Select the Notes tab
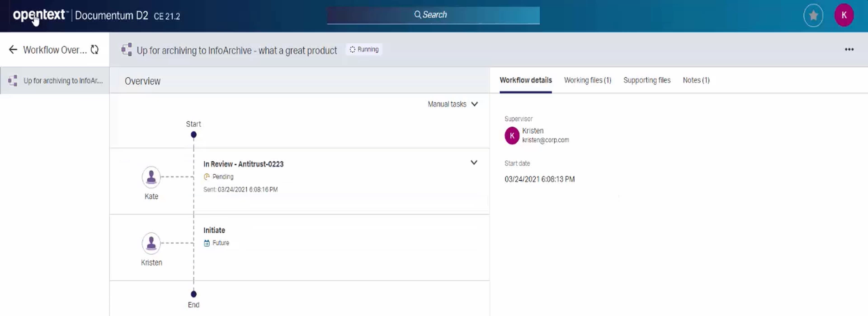Viewport: 868px width, 316px height. (x=696, y=80)
